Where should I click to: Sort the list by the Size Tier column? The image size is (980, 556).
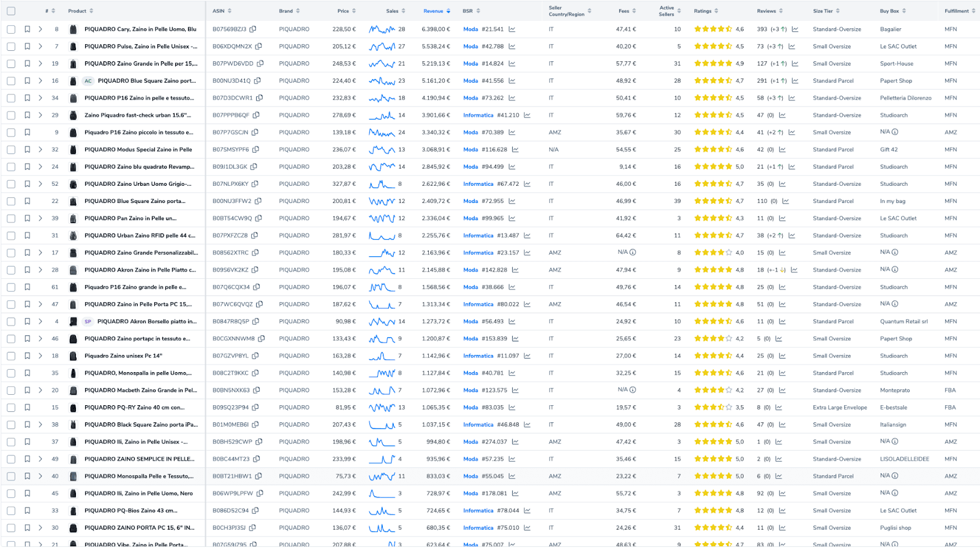click(827, 11)
